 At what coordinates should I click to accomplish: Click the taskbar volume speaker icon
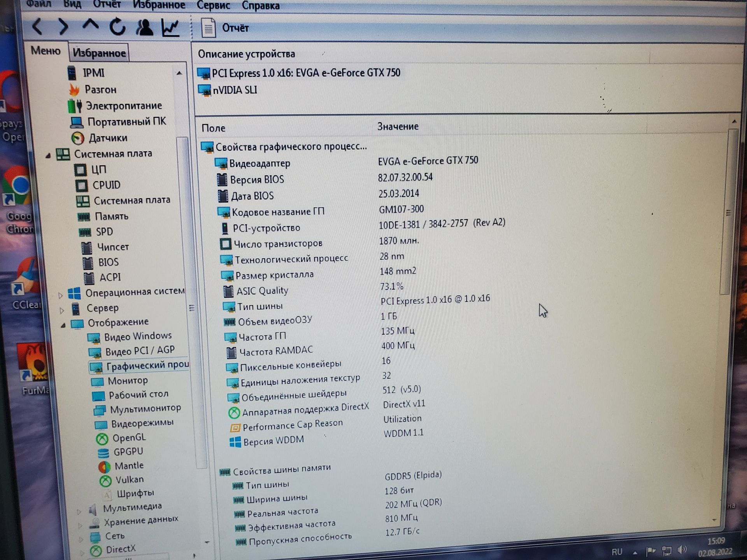682,549
